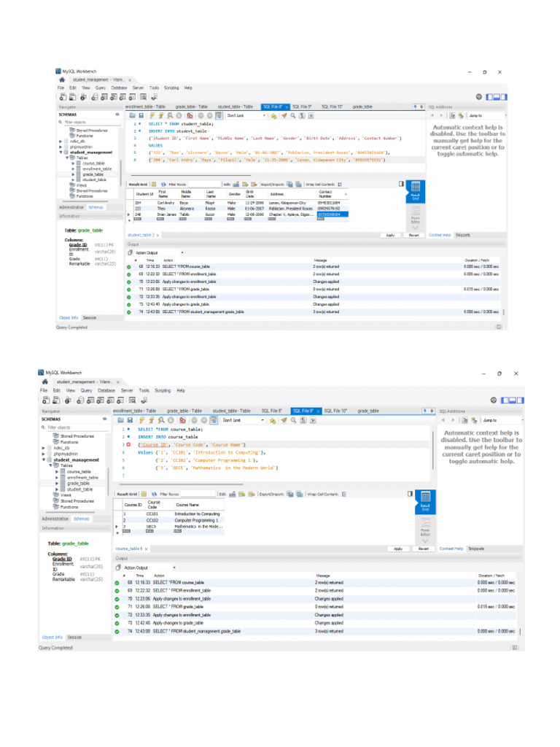Click the Home icon in upper window
Image resolution: width=560 pixels, height=747 pixels.
click(62, 80)
